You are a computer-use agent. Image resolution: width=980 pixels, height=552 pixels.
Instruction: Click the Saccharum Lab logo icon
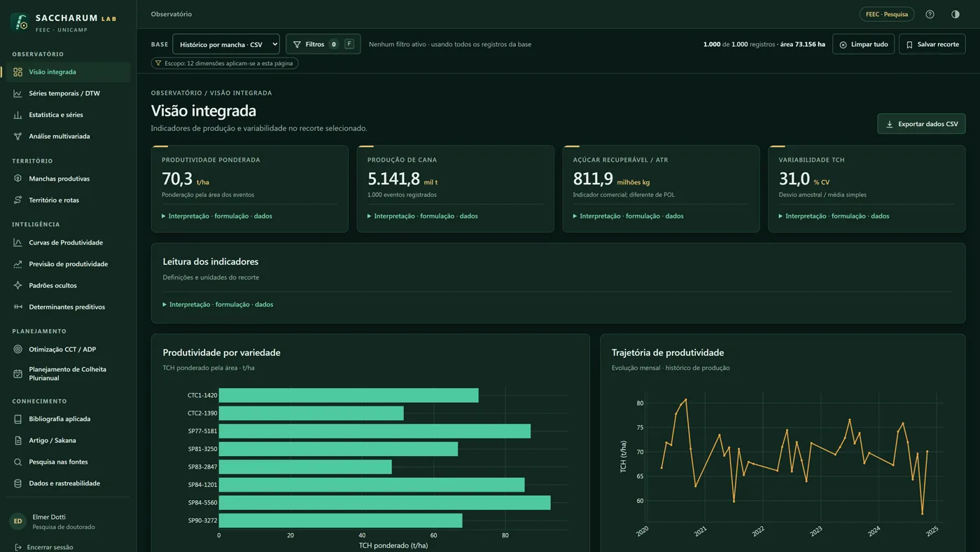click(20, 22)
